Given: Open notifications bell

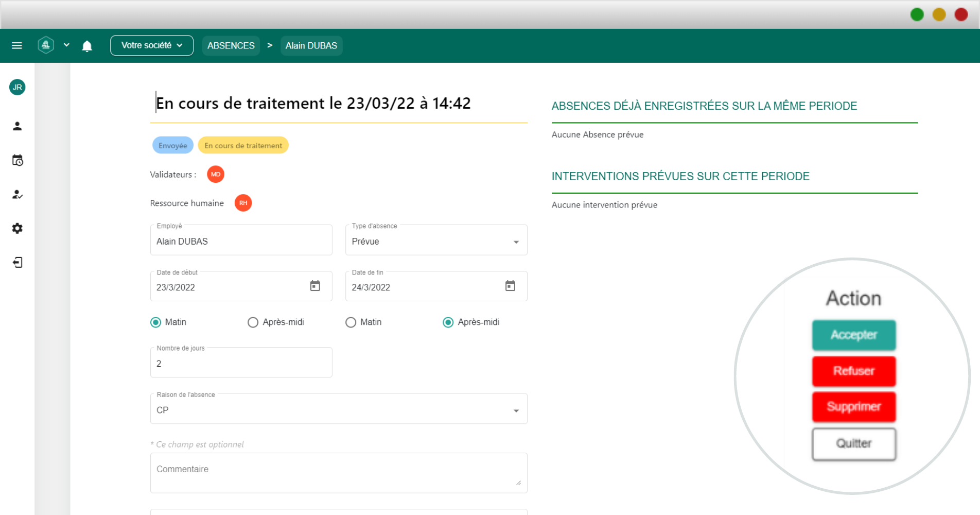Looking at the screenshot, I should click(x=87, y=46).
